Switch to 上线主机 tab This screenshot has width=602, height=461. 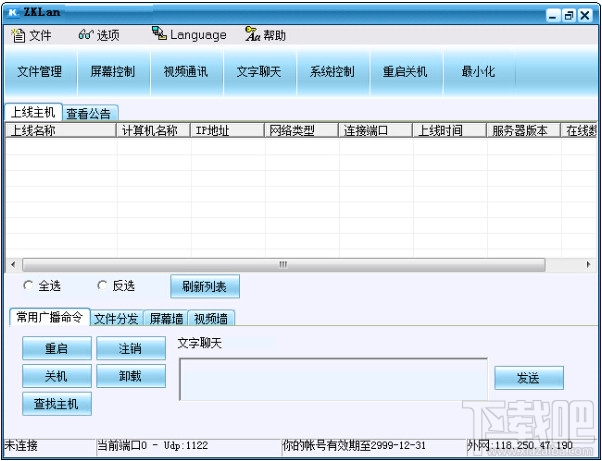[33, 112]
